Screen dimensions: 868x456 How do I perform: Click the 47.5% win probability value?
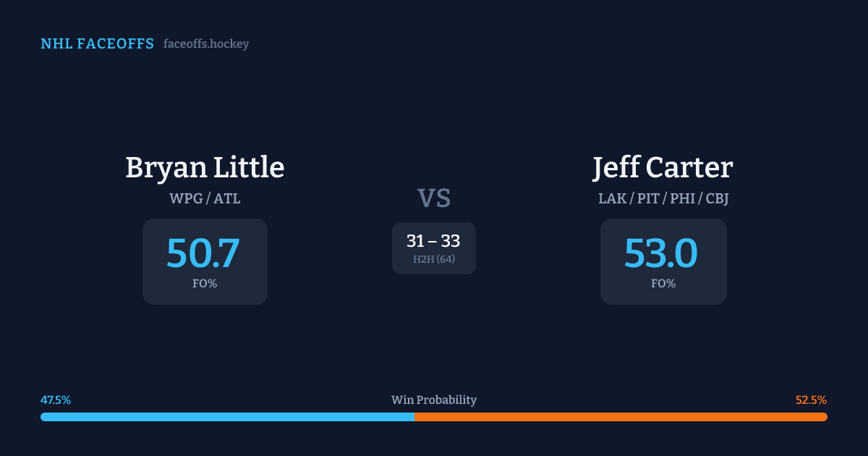click(56, 400)
